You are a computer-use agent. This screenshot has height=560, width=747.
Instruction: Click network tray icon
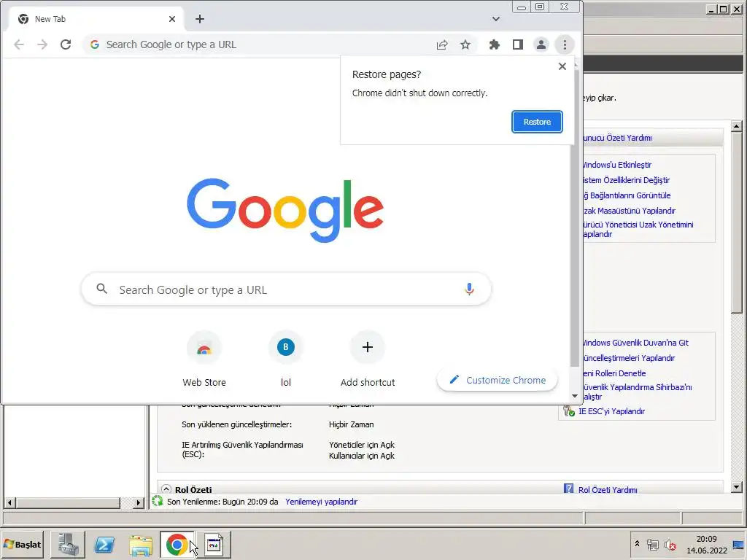[653, 545]
